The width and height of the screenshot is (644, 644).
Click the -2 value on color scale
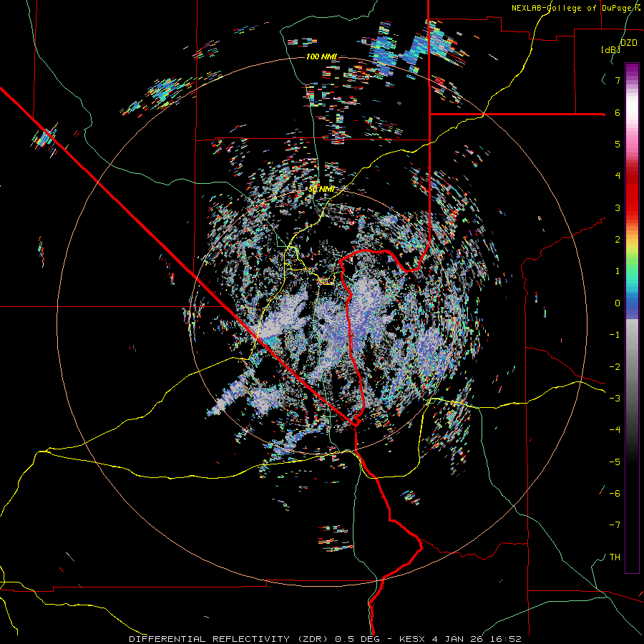(x=615, y=366)
